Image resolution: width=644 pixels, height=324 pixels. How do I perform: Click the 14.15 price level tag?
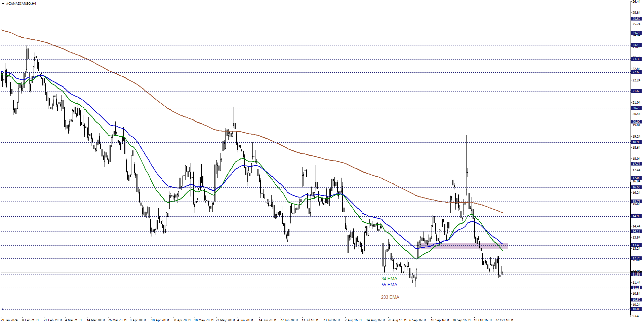point(636,231)
